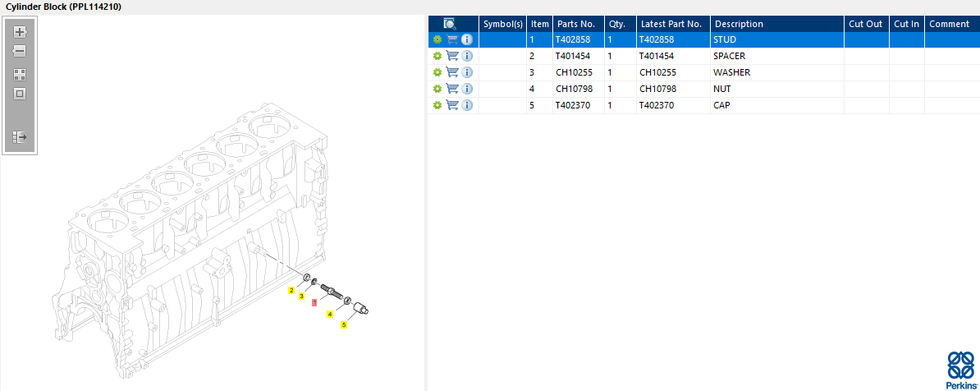Image resolution: width=980 pixels, height=391 pixels.
Task: Select callout 1 on the diagram
Action: tap(314, 302)
